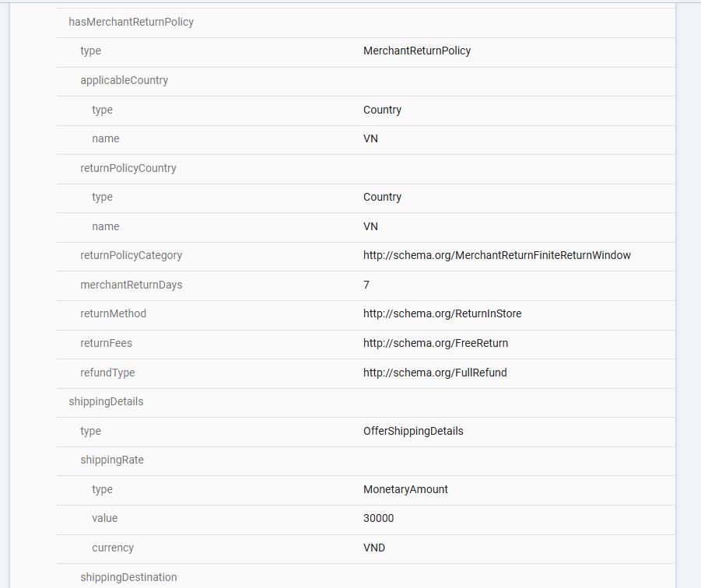The width and height of the screenshot is (701, 588).
Task: Click the returnMethod property label
Action: pos(113,313)
